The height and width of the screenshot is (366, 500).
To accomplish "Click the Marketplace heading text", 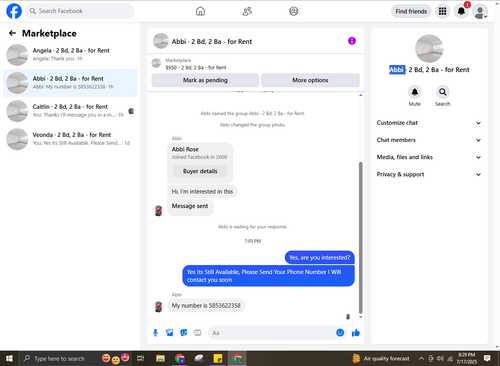I will click(49, 33).
